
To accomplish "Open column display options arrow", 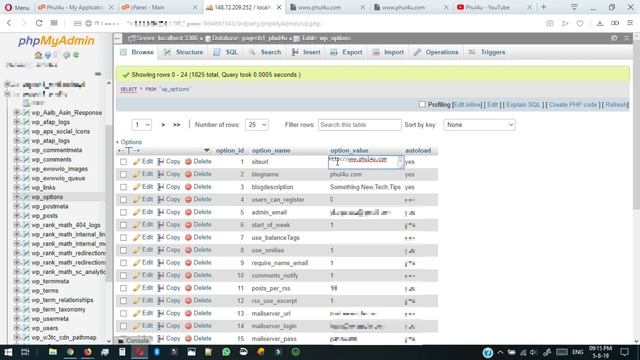I will (x=207, y=151).
